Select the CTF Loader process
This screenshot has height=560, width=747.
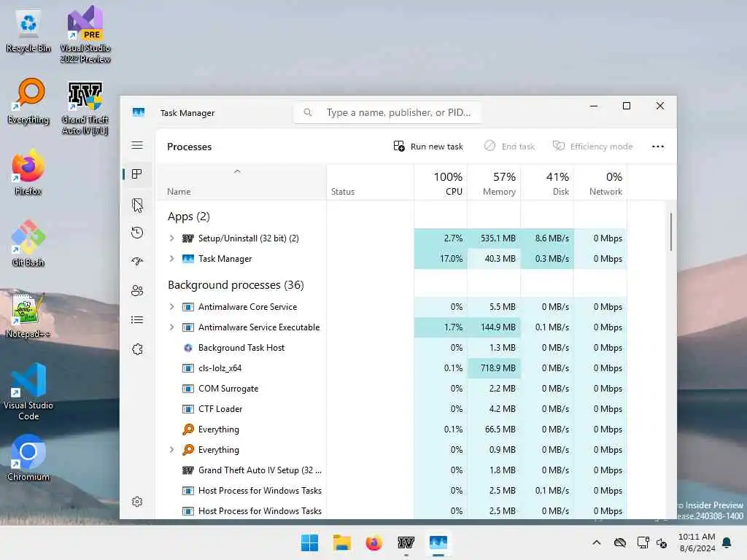pyautogui.click(x=392, y=409)
